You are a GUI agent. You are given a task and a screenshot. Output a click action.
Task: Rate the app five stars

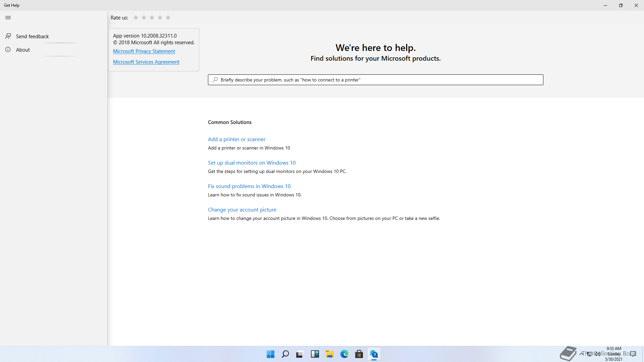click(168, 17)
